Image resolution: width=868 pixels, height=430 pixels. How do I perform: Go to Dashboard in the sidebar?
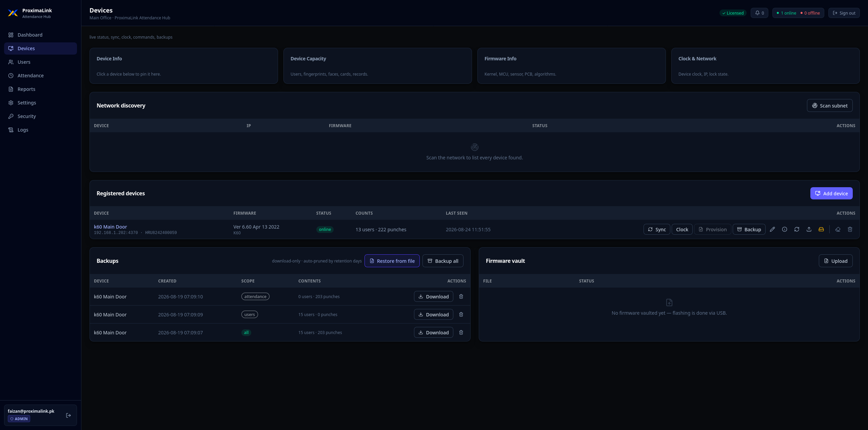point(40,35)
